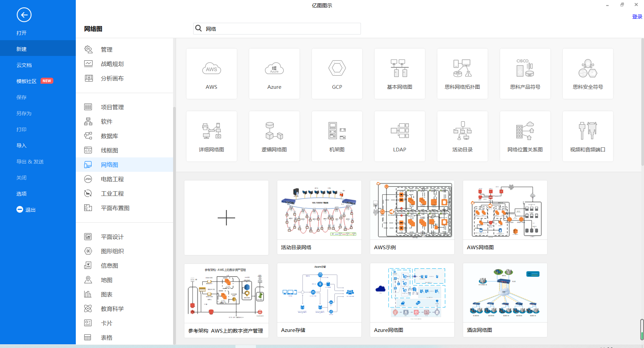Select 思科产品符号 template category
Screen dimensions: 644x348
(525, 74)
